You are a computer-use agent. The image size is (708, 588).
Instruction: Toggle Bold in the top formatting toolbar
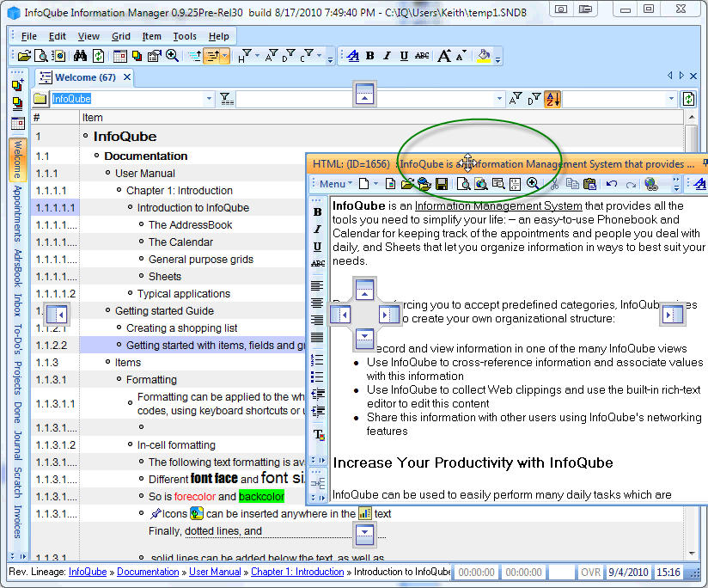point(370,56)
